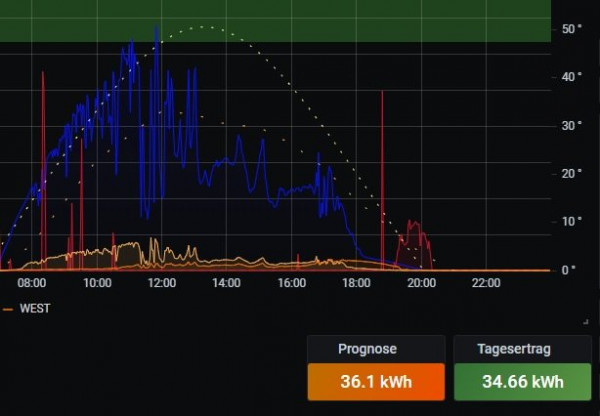The width and height of the screenshot is (600, 416).
Task: Click the 18:00 time axis label
Action: (356, 284)
